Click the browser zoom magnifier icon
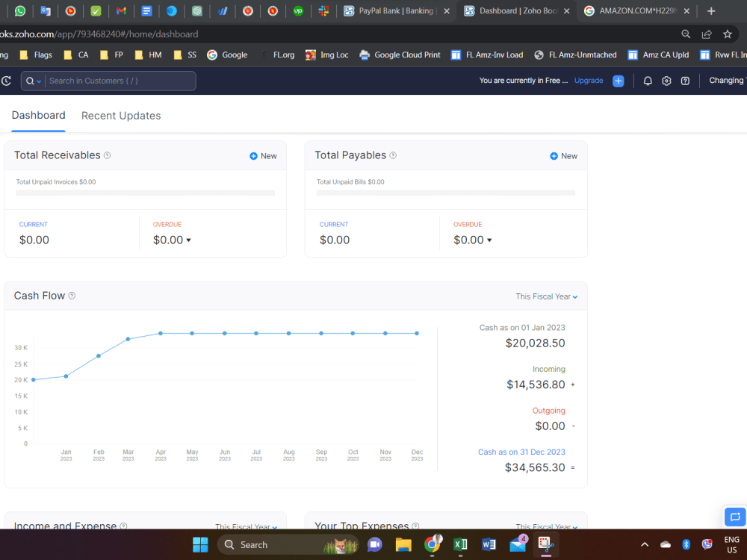The image size is (747, 560). [x=686, y=34]
